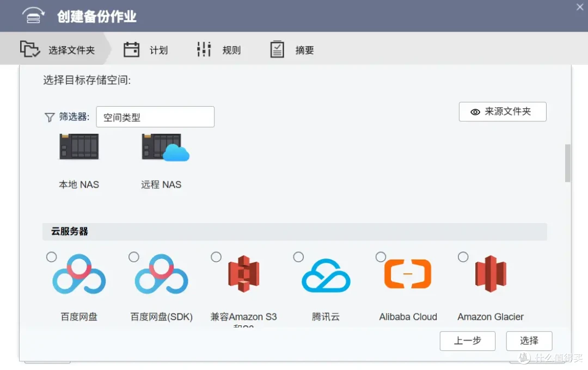Click the 选择目标存储空间 heading
The width and height of the screenshot is (588, 370).
click(x=87, y=80)
